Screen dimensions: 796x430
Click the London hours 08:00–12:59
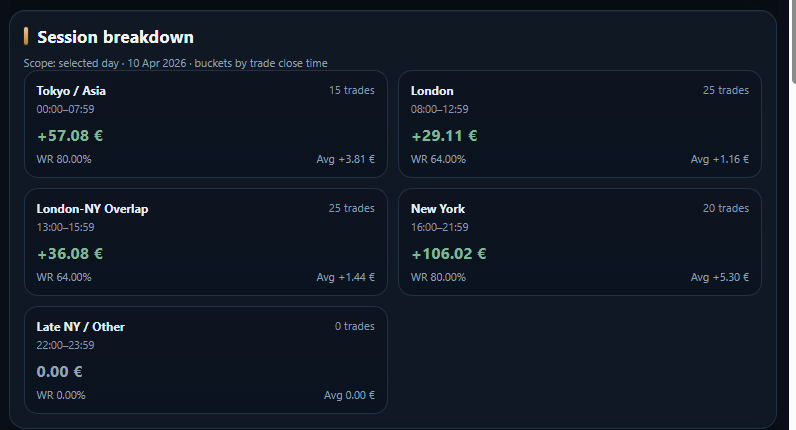[x=439, y=109]
